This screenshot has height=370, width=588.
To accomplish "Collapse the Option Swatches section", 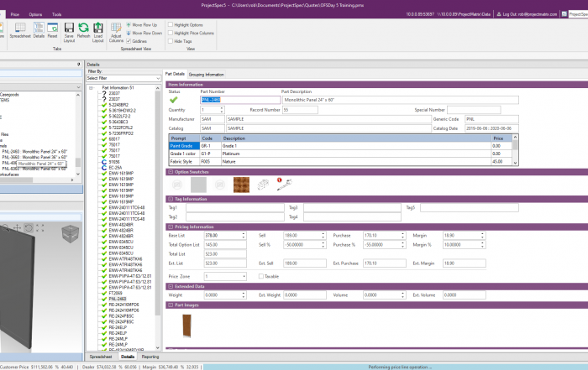I will [171, 172].
